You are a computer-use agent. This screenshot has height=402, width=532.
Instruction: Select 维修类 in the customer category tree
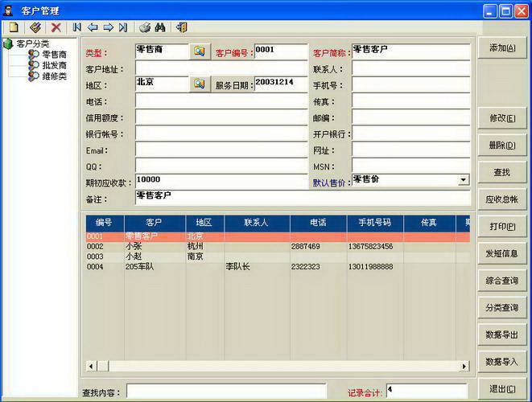click(54, 76)
